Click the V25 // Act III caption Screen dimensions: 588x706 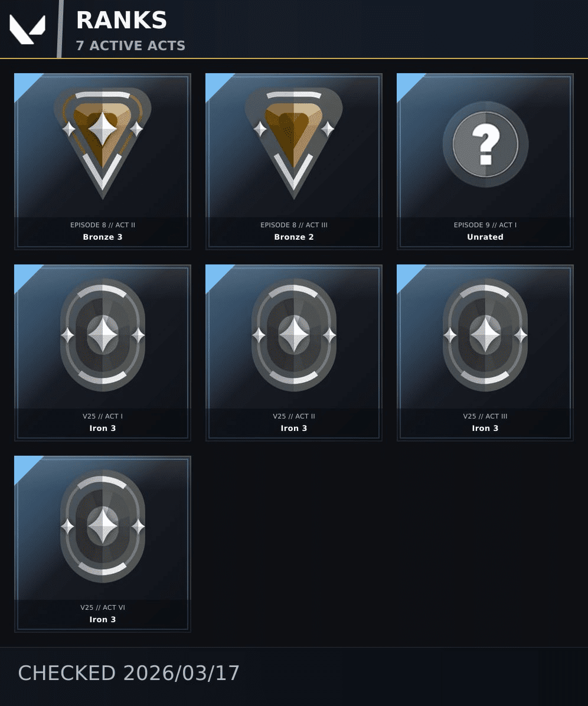[485, 417]
